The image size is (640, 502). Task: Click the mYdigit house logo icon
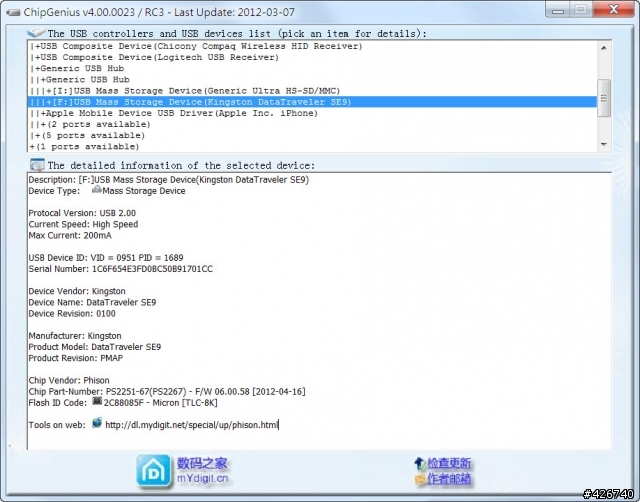tap(153, 471)
